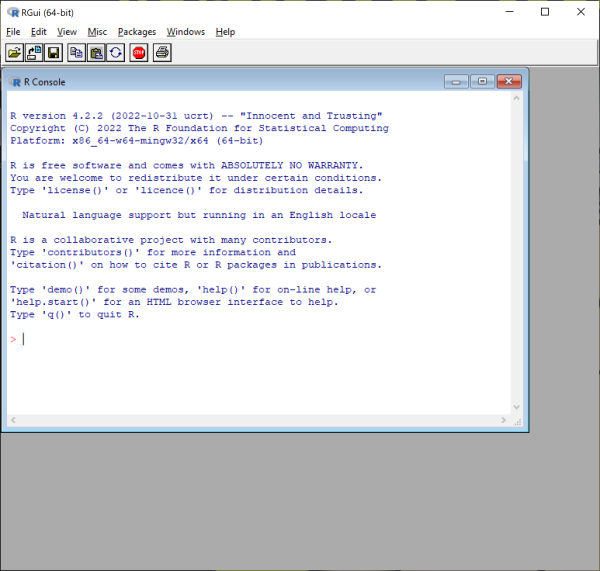
Task: Open the View menu
Action: coord(67,32)
